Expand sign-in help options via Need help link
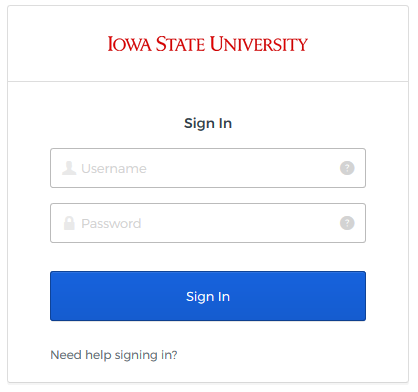The width and height of the screenshot is (418, 392). click(114, 355)
